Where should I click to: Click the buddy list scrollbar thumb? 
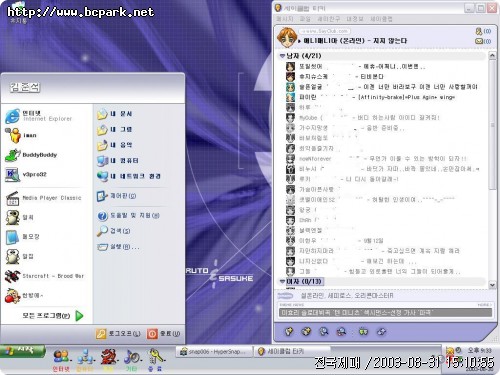coord(492,125)
